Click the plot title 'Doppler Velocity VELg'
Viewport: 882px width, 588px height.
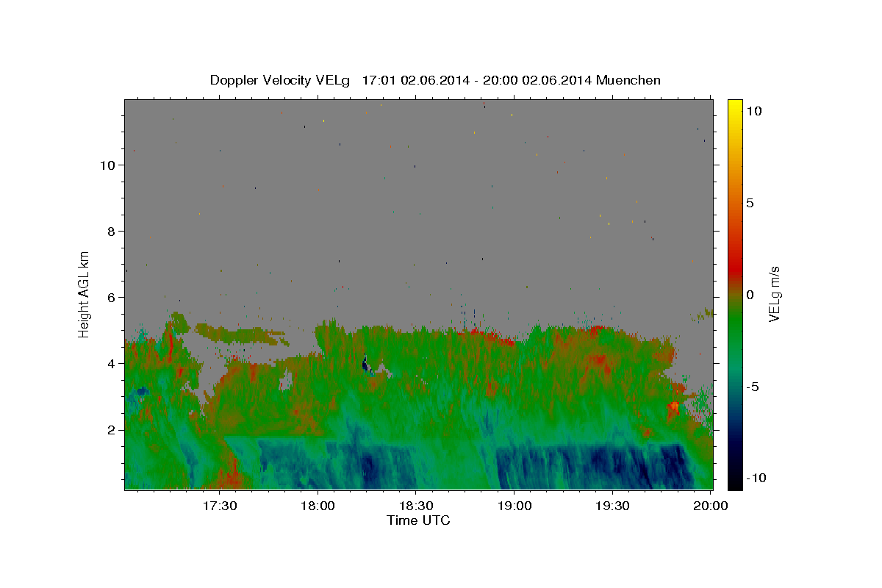point(281,80)
